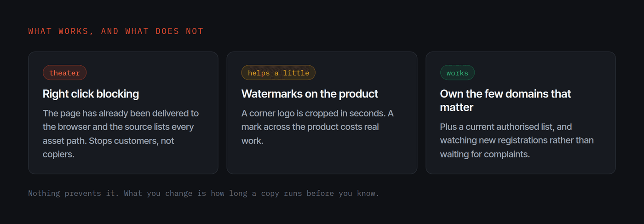Click the word 'matter' in third card title

456,108
